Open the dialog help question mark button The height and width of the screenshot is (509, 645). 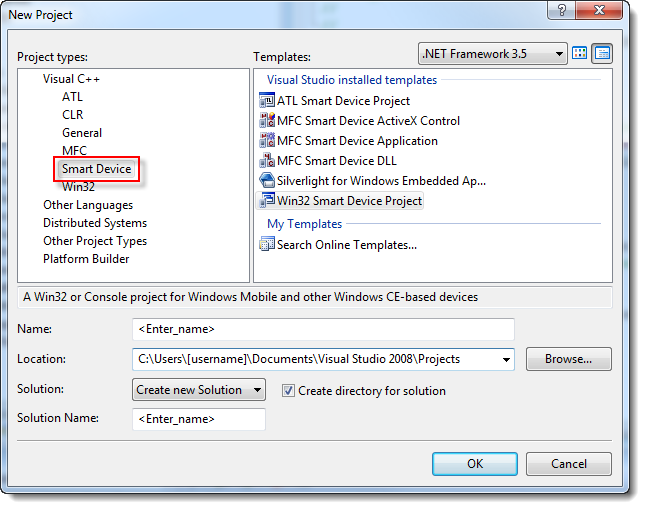tap(561, 10)
